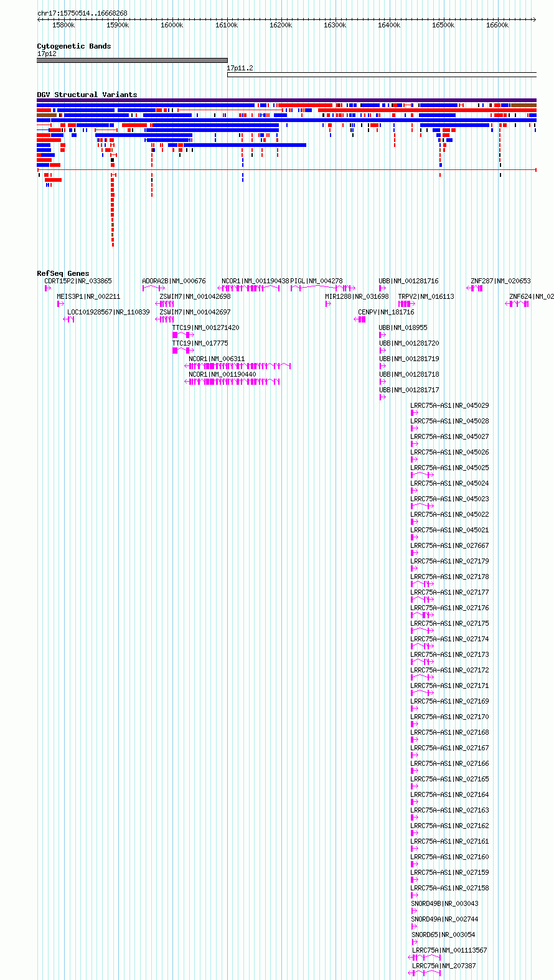Click the SNORD49A|NR_002744 gene label
The image size is (554, 980).
pos(444,919)
